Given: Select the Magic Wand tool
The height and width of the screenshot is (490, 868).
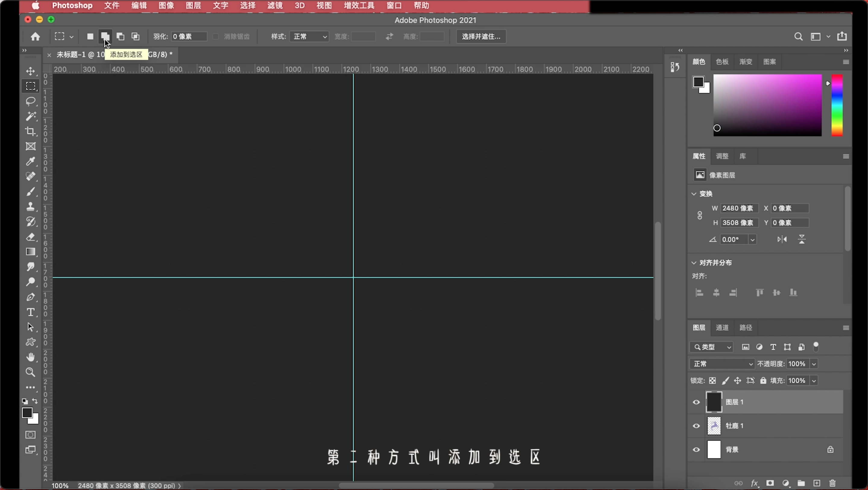Looking at the screenshot, I should [x=31, y=116].
